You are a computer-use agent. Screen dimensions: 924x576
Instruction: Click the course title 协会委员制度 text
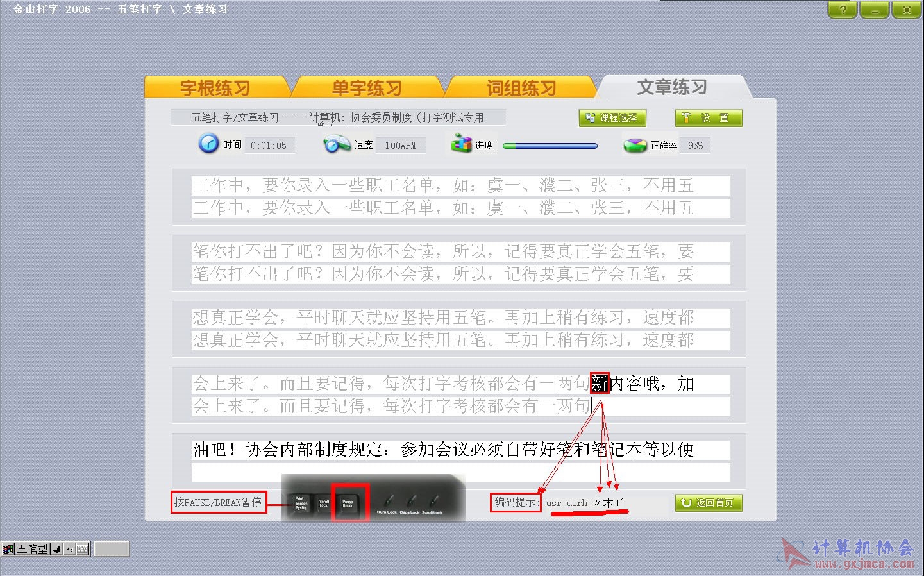pos(381,117)
